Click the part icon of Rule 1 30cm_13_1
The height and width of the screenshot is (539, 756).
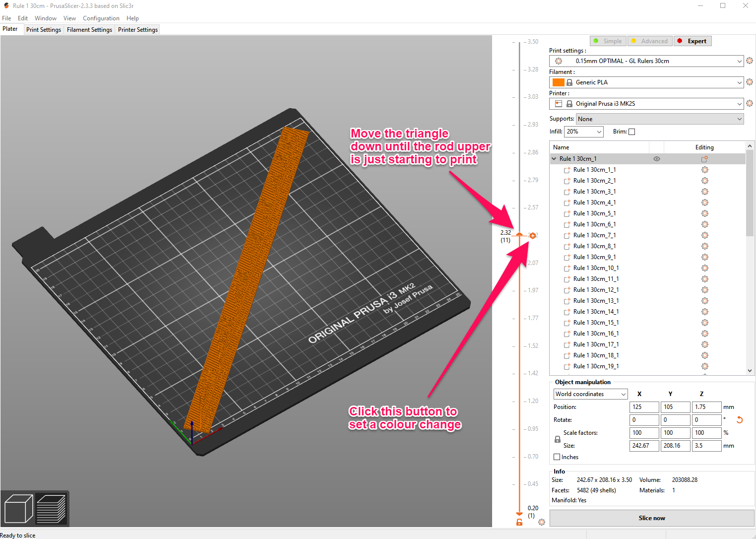[x=567, y=301]
